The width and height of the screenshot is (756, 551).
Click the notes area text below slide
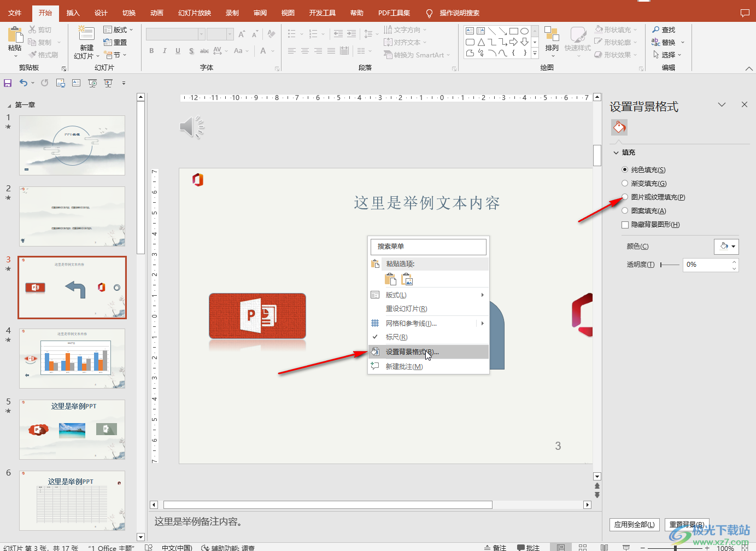[198, 521]
